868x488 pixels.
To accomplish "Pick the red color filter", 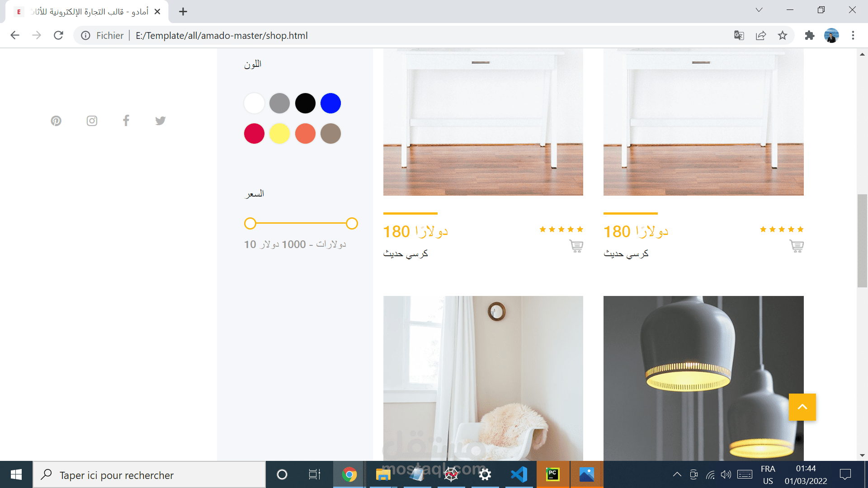I will (254, 134).
